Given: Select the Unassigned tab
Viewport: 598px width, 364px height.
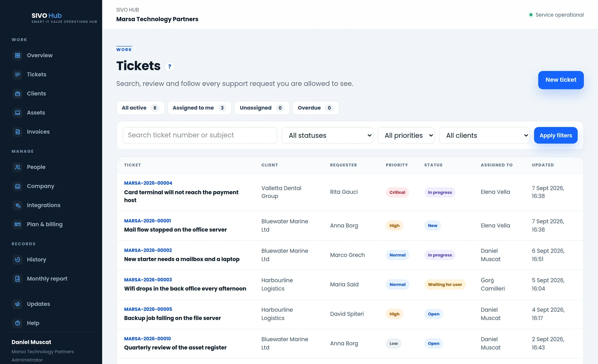Looking at the screenshot, I should click(262, 108).
